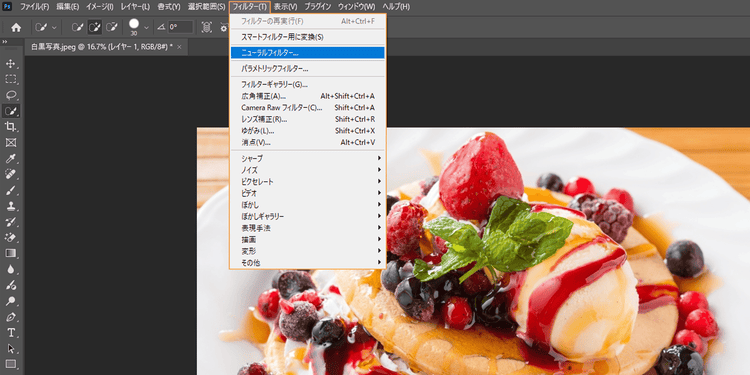Image resolution: width=750 pixels, height=375 pixels.
Task: Select the Rectangular Marquee tool
Action: tap(11, 79)
